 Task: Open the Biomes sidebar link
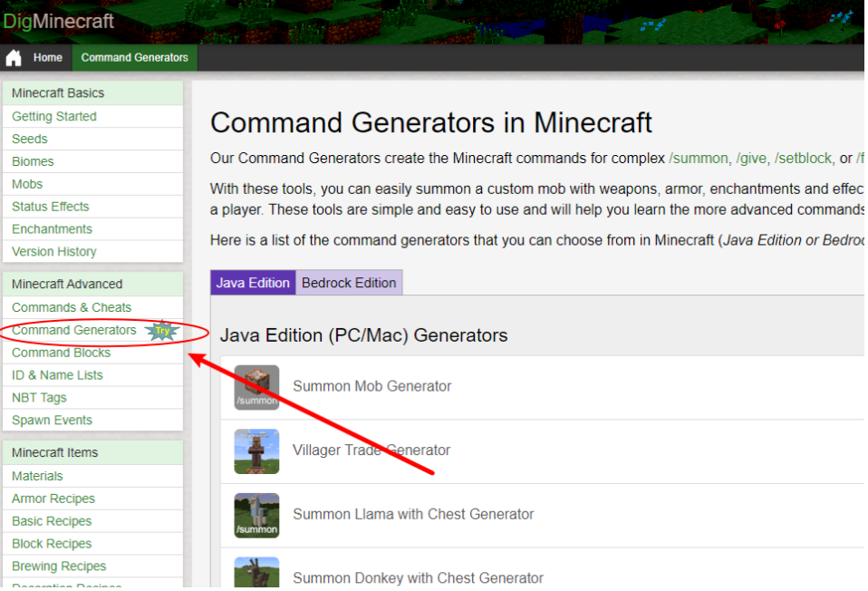pyautogui.click(x=33, y=161)
